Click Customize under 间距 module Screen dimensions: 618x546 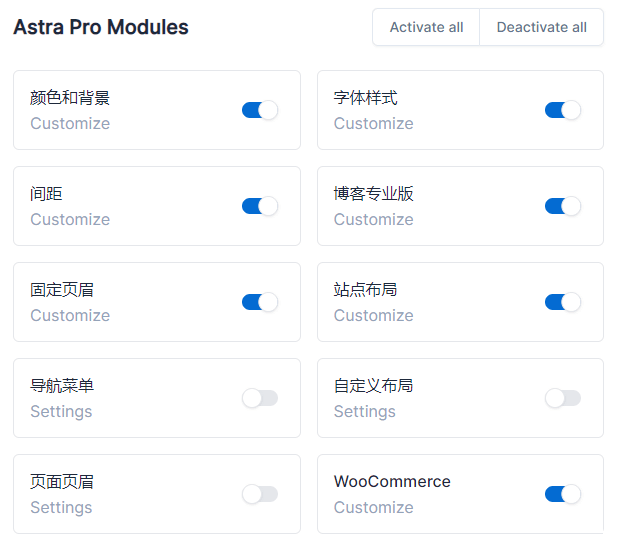(70, 220)
